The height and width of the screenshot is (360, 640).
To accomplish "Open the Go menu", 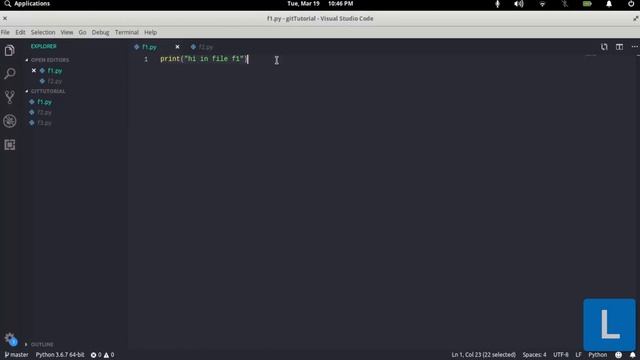I will pos(82,32).
